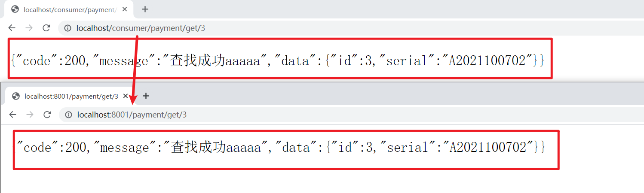Click back arrow in top browser window
The width and height of the screenshot is (644, 193).
click(12, 28)
